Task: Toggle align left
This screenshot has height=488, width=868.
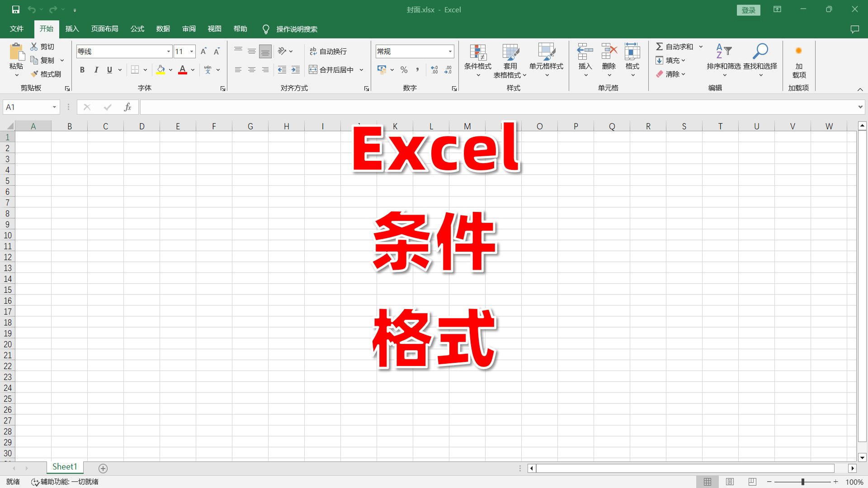Action: click(x=238, y=70)
